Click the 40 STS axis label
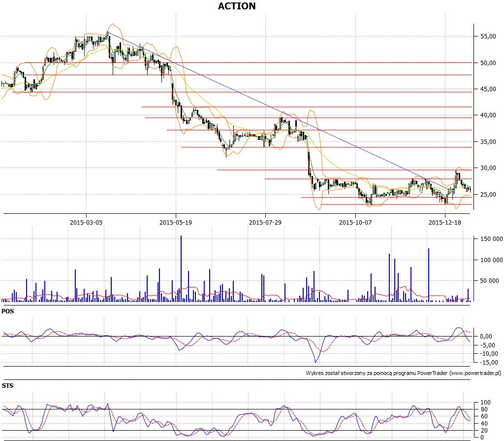Screen dimensions: 504x441 (484, 424)
